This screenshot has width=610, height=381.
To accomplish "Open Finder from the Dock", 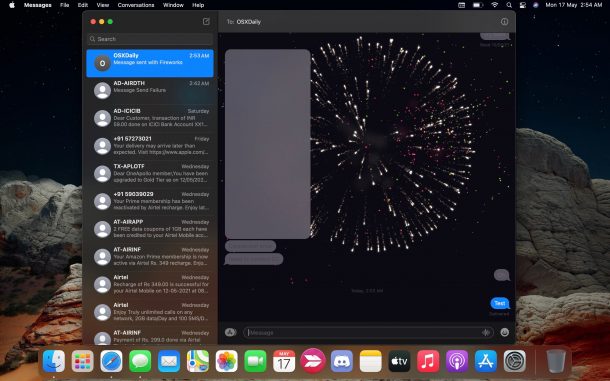I will [x=54, y=361].
